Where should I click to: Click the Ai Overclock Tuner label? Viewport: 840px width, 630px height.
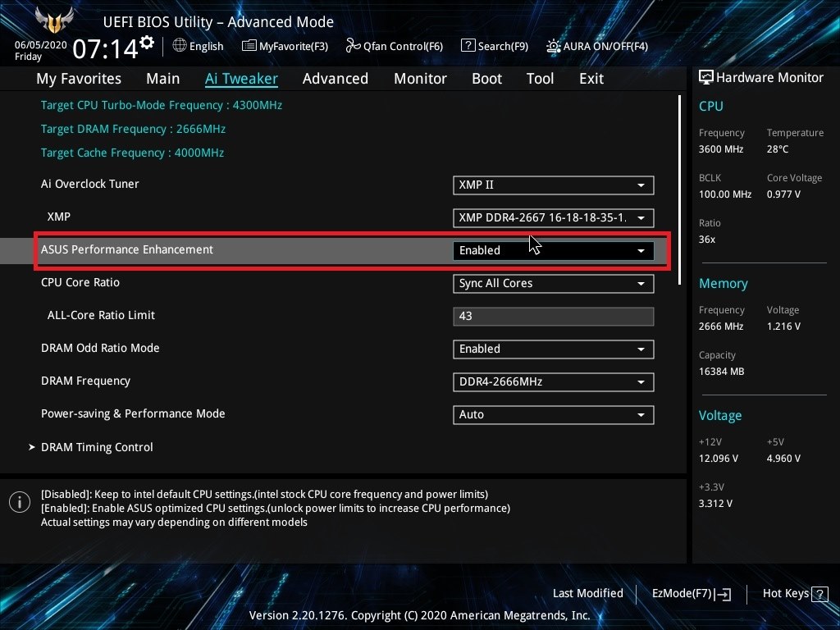(90, 184)
